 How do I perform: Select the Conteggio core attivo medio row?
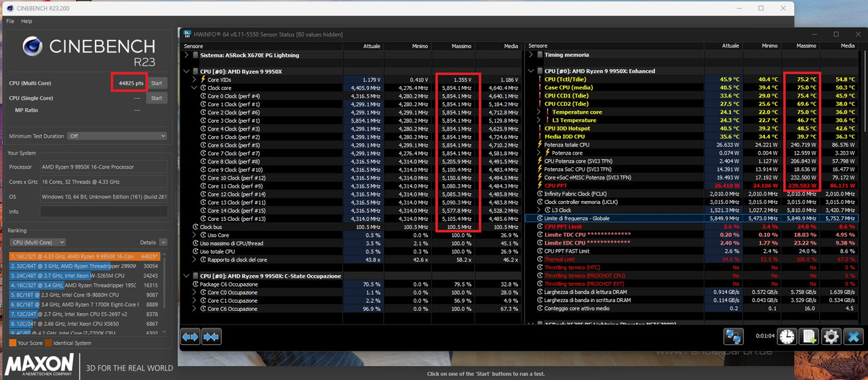(692, 308)
